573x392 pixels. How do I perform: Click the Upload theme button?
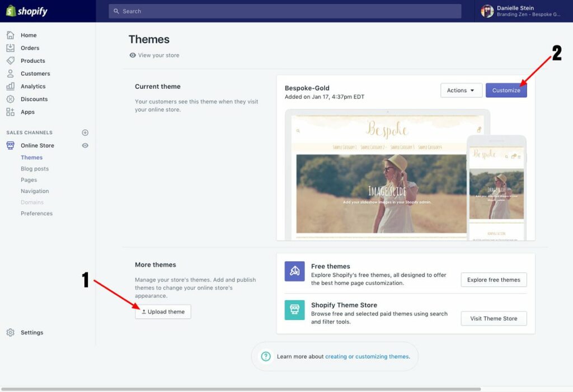point(163,312)
